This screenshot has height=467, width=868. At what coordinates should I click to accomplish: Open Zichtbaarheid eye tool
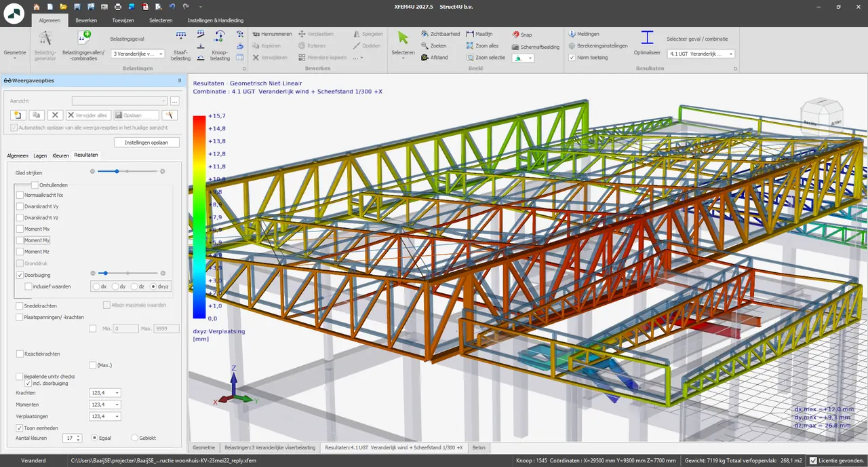click(440, 34)
